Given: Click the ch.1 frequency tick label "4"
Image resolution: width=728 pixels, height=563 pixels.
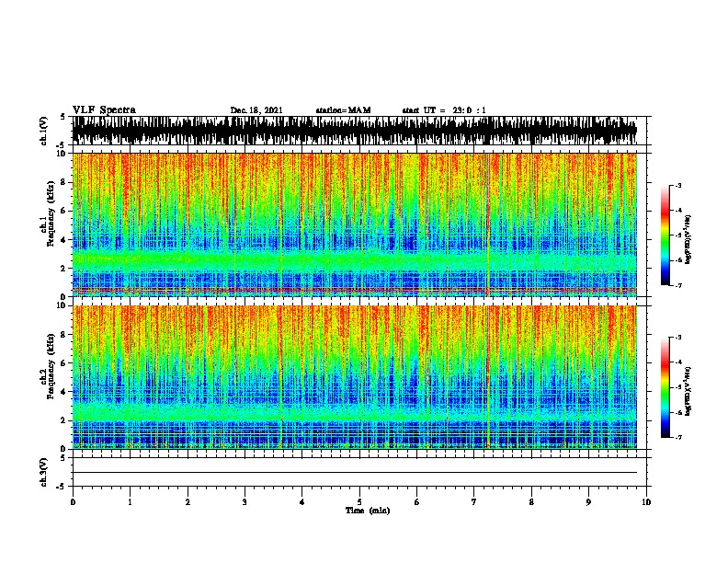Looking at the screenshot, I should (x=63, y=240).
